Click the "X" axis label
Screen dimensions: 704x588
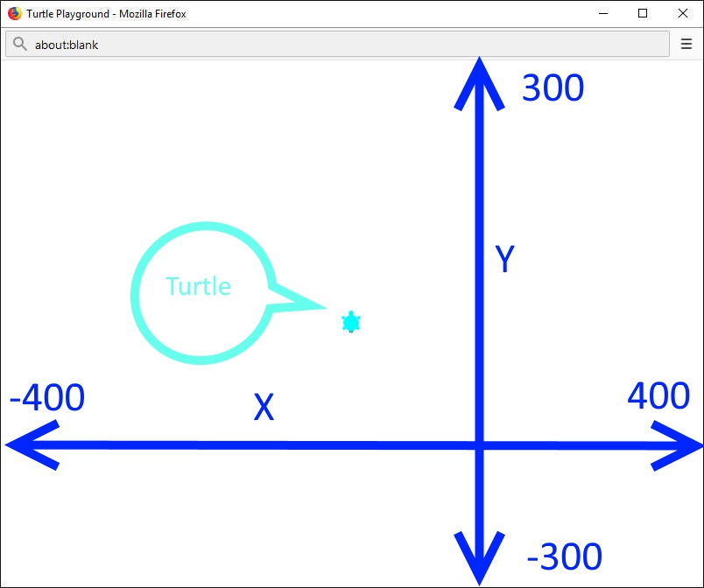pyautogui.click(x=264, y=407)
